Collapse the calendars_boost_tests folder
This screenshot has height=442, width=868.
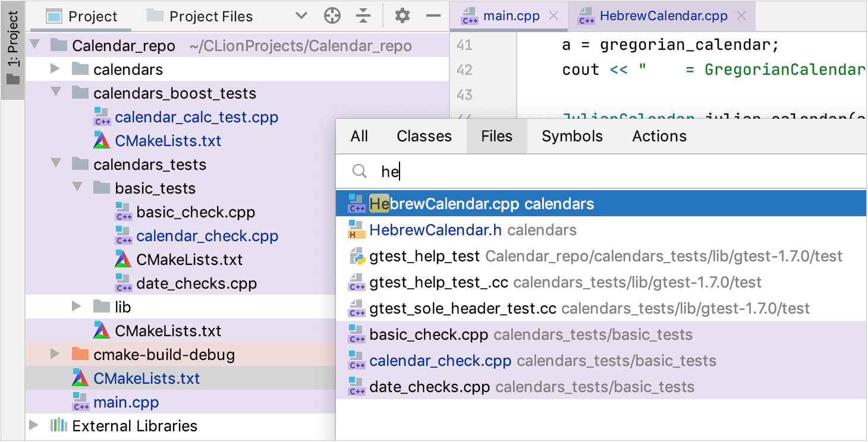point(55,93)
